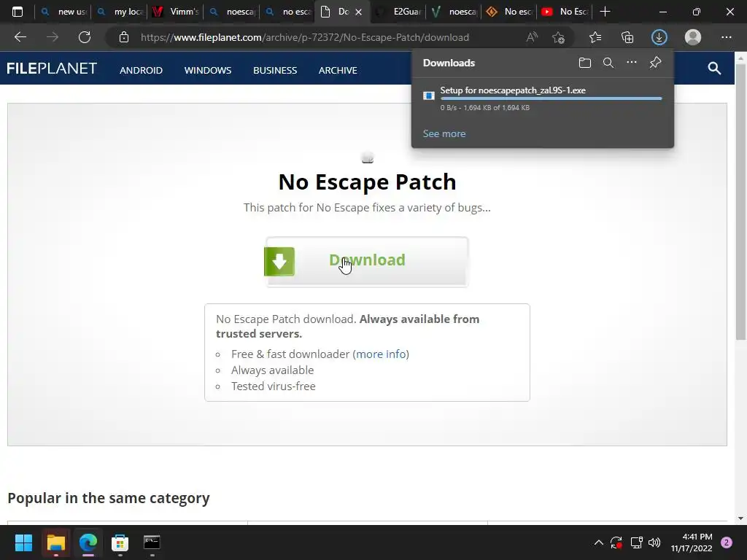Open browser Settings and more menu
The image size is (747, 560).
[726, 37]
